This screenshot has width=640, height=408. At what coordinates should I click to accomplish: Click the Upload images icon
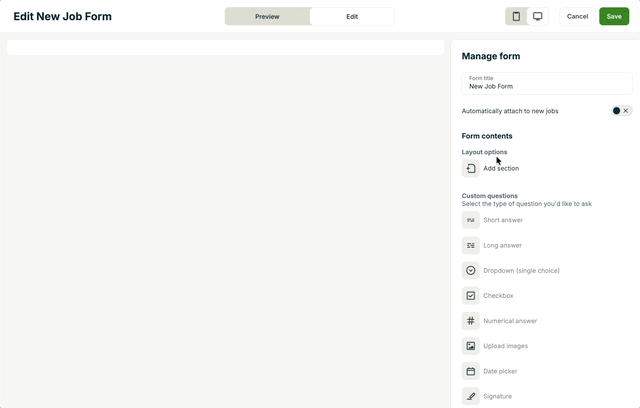[471, 346]
